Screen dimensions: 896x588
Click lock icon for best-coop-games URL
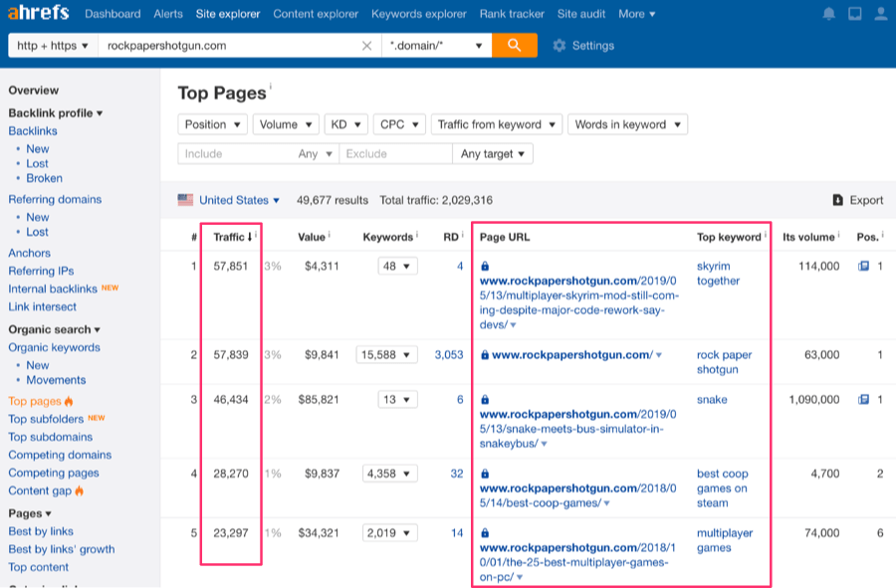coord(485,474)
